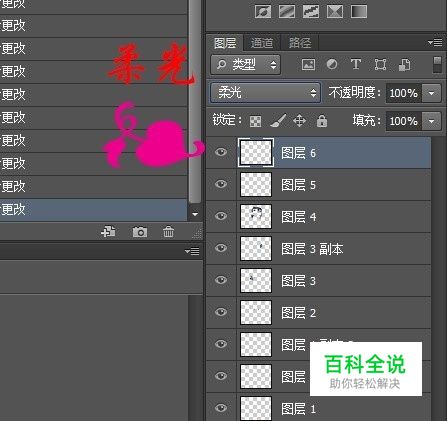Viewport: 447px width, 421px height.
Task: Lock all padlock icon
Action: tap(322, 121)
